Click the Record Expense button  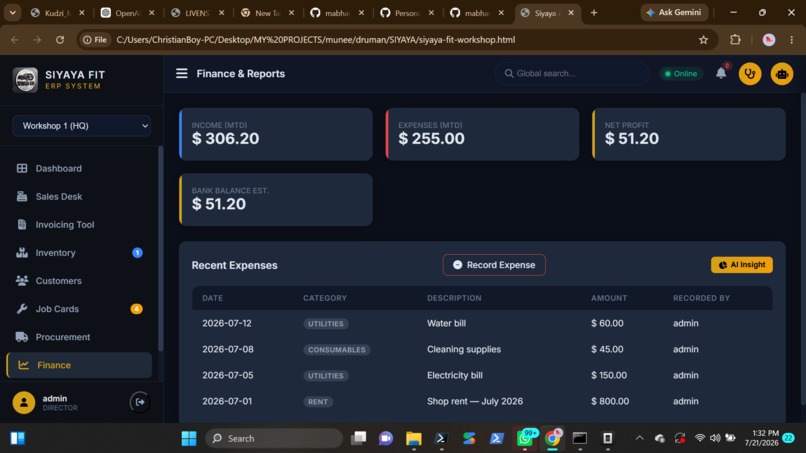[494, 265]
